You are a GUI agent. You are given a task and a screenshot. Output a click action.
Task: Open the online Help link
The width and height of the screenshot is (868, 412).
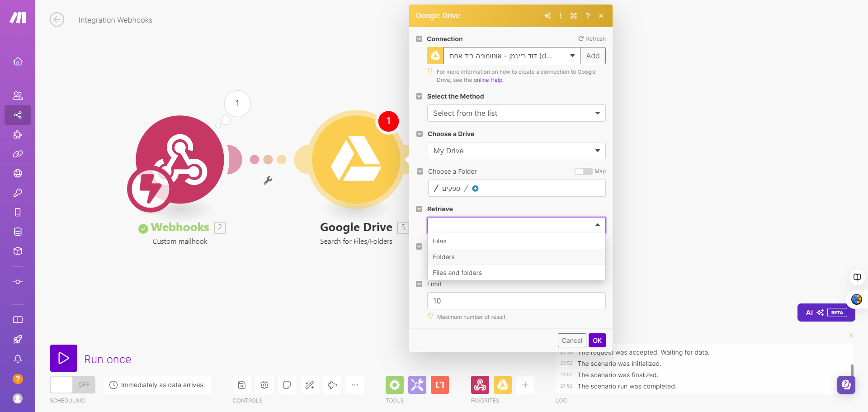488,80
